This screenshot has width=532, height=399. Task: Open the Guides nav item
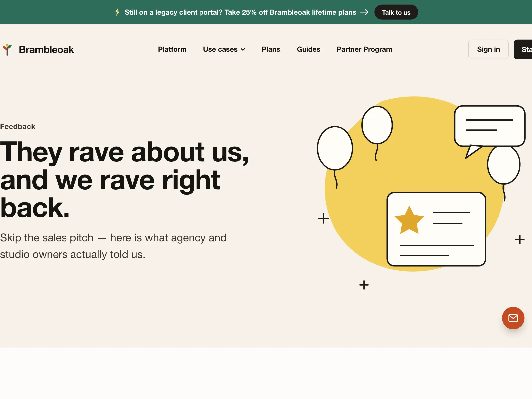tap(309, 49)
